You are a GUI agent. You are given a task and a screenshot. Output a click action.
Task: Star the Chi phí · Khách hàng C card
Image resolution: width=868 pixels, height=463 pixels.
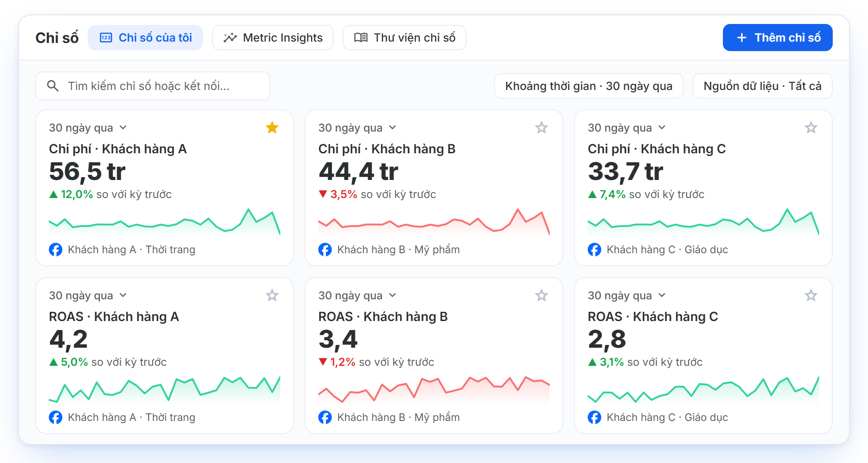click(x=811, y=128)
